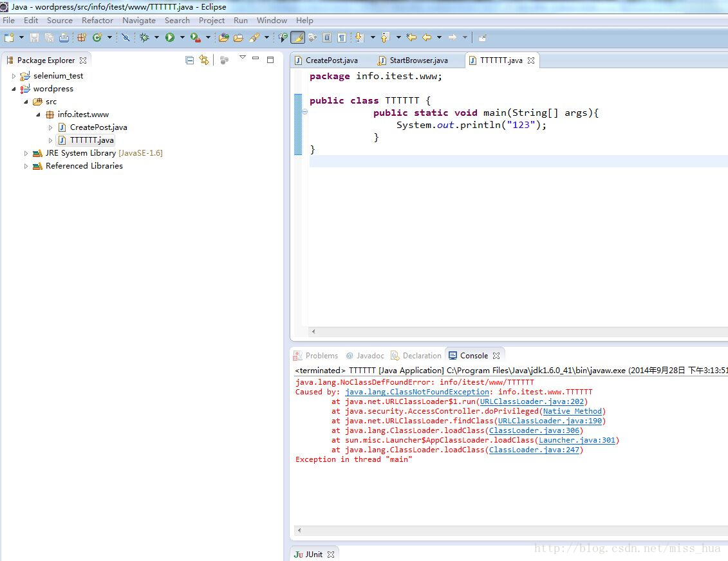Expand JRE System Library node
728x561 pixels.
(x=26, y=153)
